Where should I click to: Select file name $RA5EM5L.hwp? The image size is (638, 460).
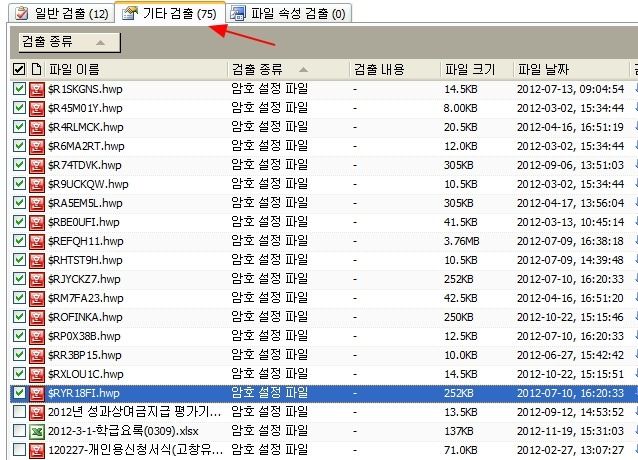pyautogui.click(x=85, y=203)
